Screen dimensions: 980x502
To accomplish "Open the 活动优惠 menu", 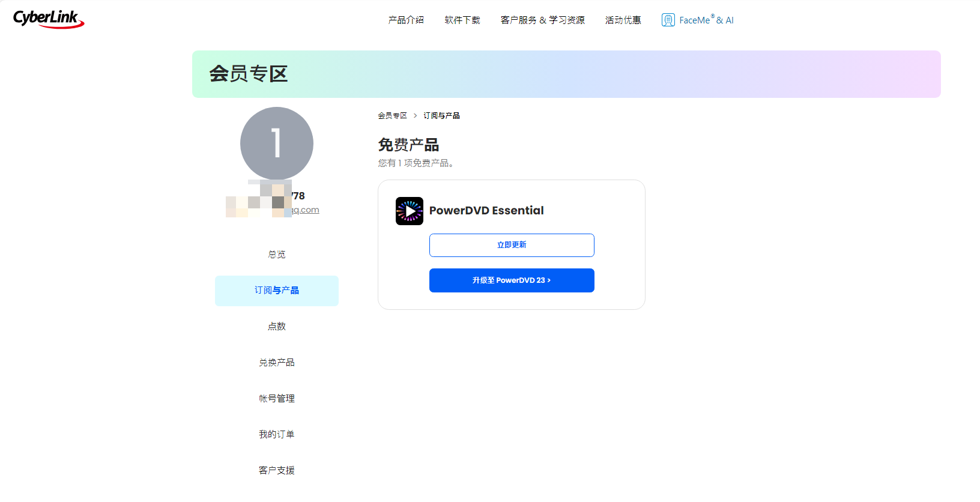I will pos(623,20).
